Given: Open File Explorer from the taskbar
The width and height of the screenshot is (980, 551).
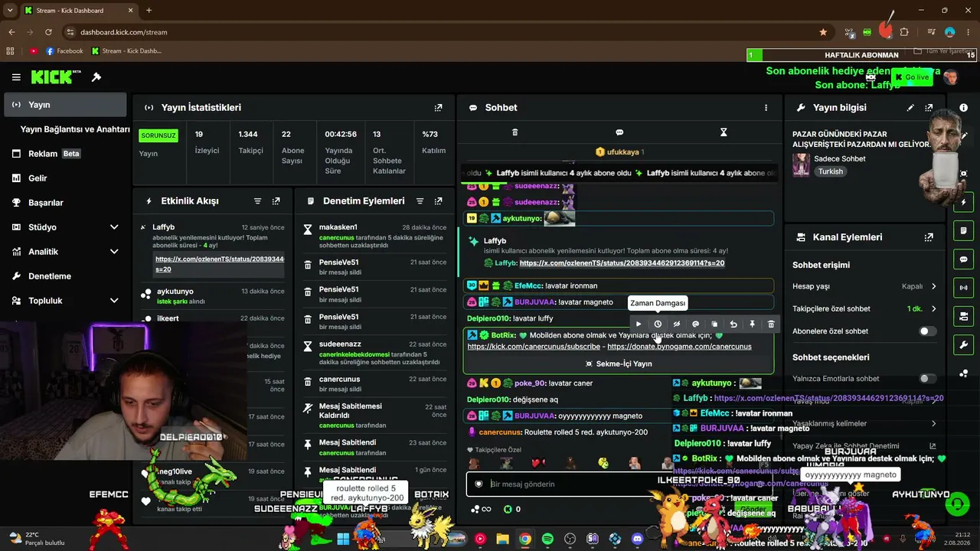Looking at the screenshot, I should pos(502,540).
